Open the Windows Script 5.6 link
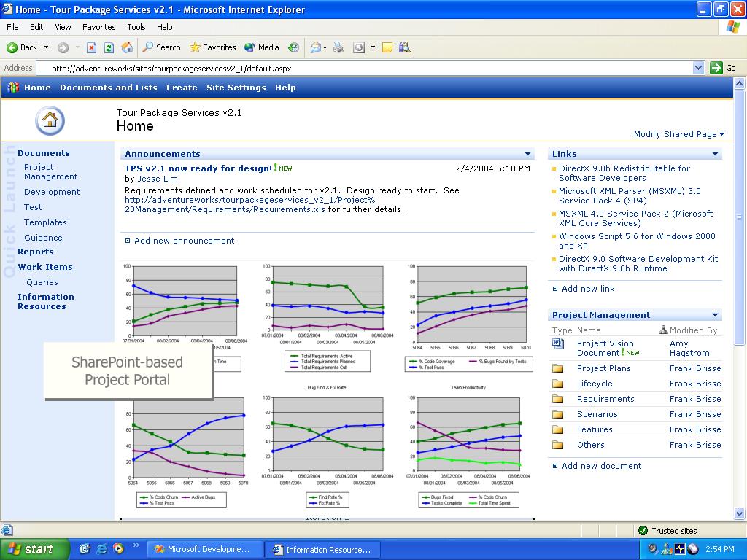This screenshot has width=747, height=560. pyautogui.click(x=637, y=241)
